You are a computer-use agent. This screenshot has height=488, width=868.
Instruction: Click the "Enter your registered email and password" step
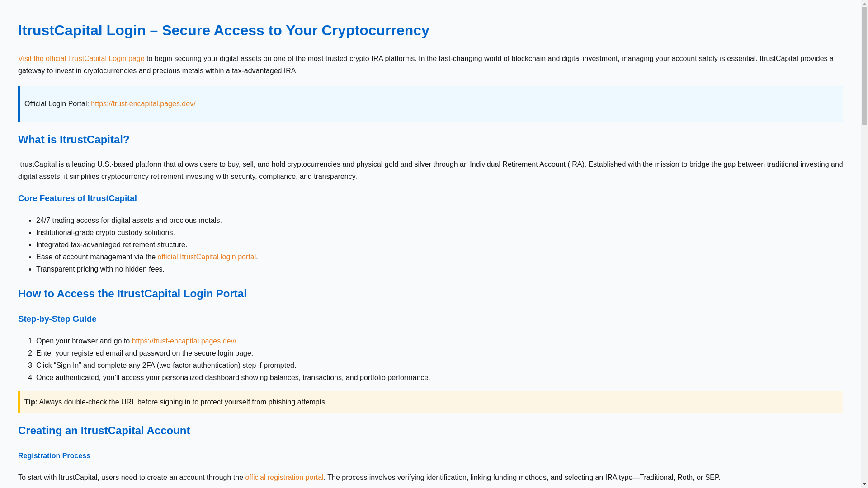[x=144, y=353]
